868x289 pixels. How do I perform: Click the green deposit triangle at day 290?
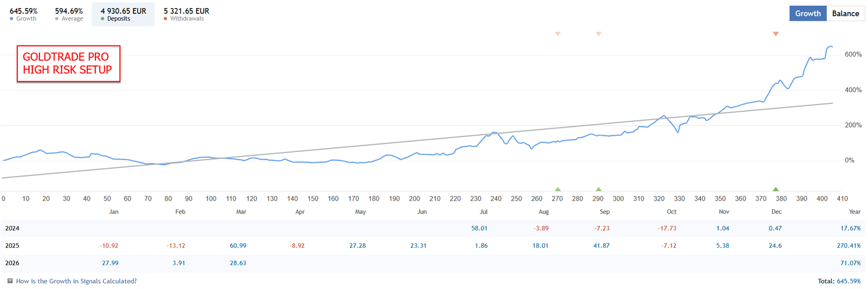pyautogui.click(x=598, y=189)
